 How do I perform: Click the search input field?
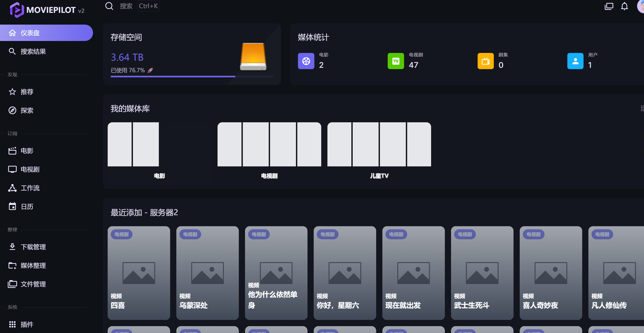point(126,6)
